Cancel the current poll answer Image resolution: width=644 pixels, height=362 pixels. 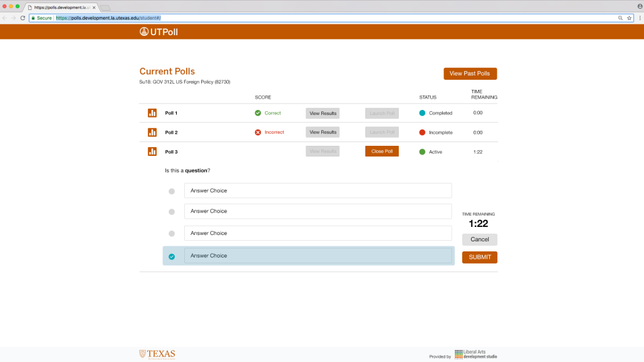tap(479, 239)
